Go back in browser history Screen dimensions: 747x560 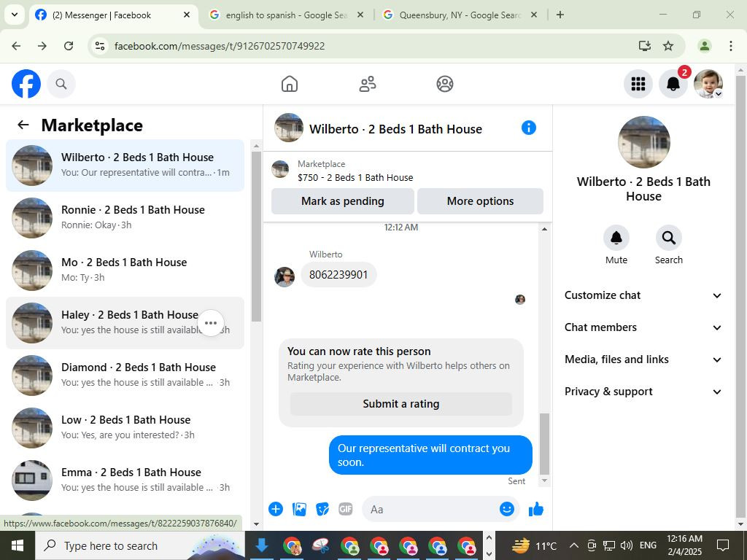point(16,46)
